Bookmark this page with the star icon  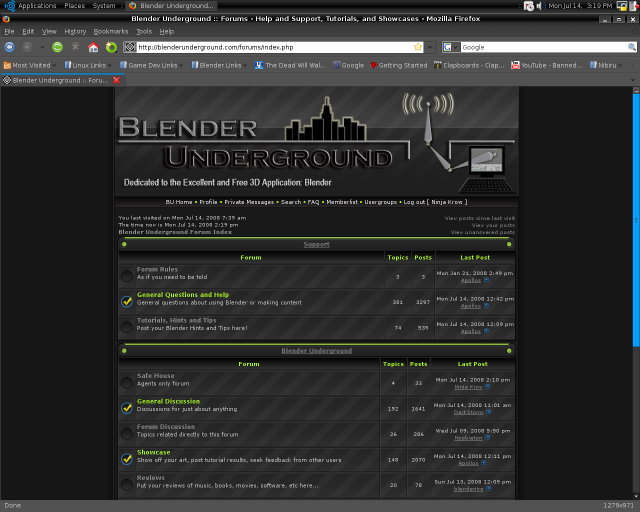418,47
